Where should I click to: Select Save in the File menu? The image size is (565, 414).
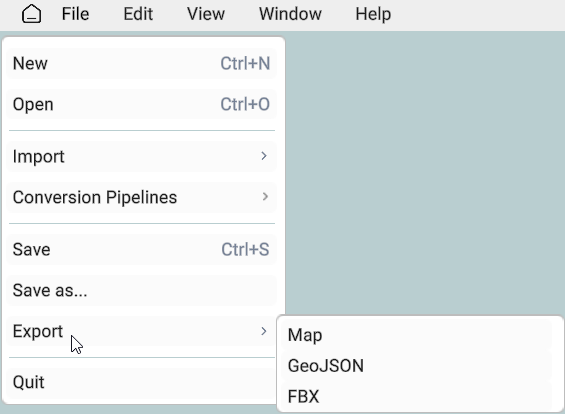pos(142,249)
